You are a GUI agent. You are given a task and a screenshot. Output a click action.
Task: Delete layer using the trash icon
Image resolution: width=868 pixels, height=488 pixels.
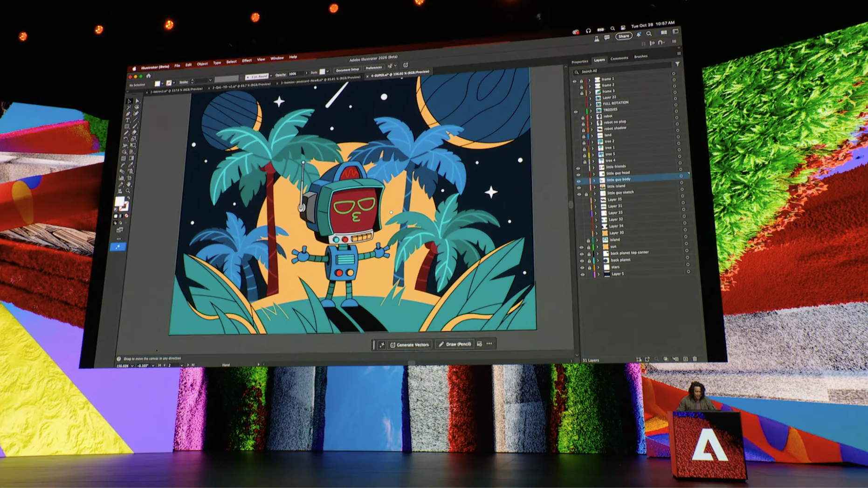click(695, 359)
